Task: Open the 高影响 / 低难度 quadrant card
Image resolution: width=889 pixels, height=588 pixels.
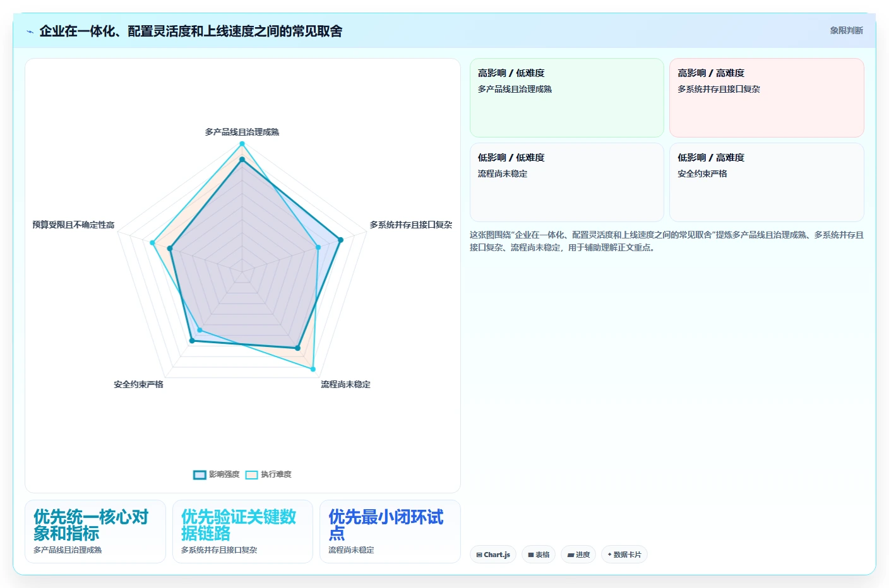Action: [x=566, y=98]
